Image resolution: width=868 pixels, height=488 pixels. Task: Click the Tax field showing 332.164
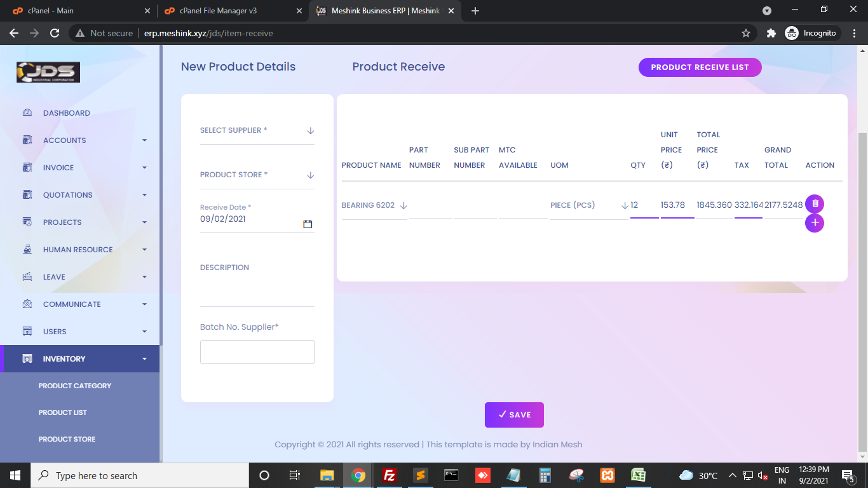[x=749, y=205]
